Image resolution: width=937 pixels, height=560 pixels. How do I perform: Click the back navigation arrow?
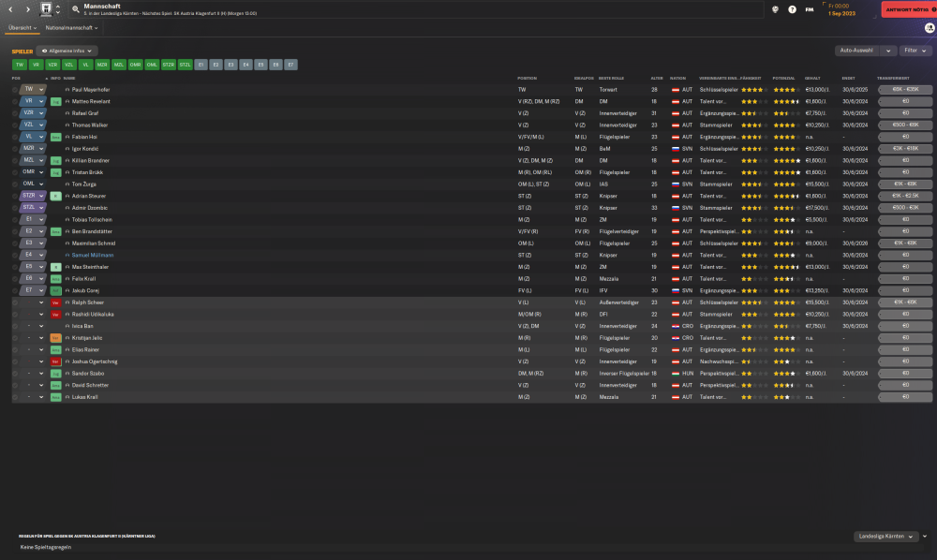(x=8, y=9)
